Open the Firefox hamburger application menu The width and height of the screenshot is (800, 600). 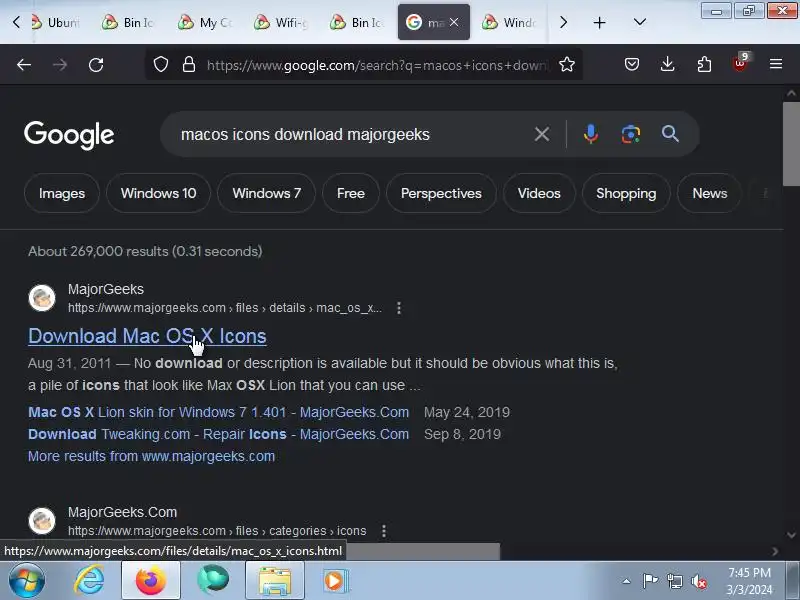776,64
